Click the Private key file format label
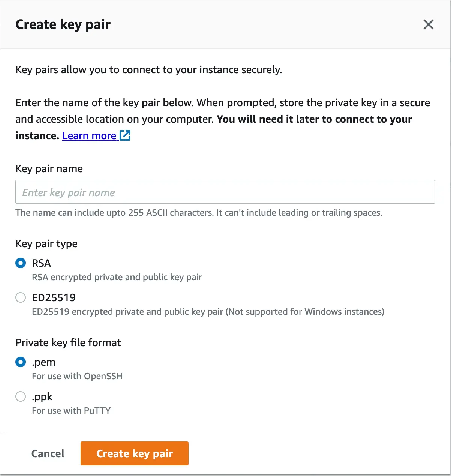The image size is (451, 476). (x=68, y=342)
